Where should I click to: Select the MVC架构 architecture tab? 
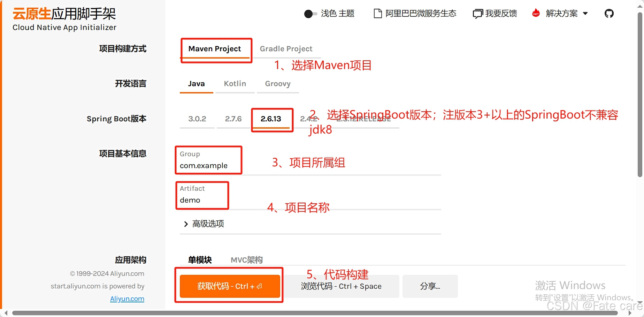pyautogui.click(x=247, y=260)
